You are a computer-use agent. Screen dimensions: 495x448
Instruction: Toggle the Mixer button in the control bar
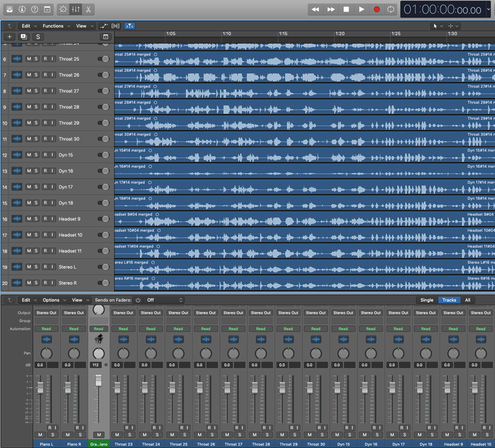tap(76, 9)
